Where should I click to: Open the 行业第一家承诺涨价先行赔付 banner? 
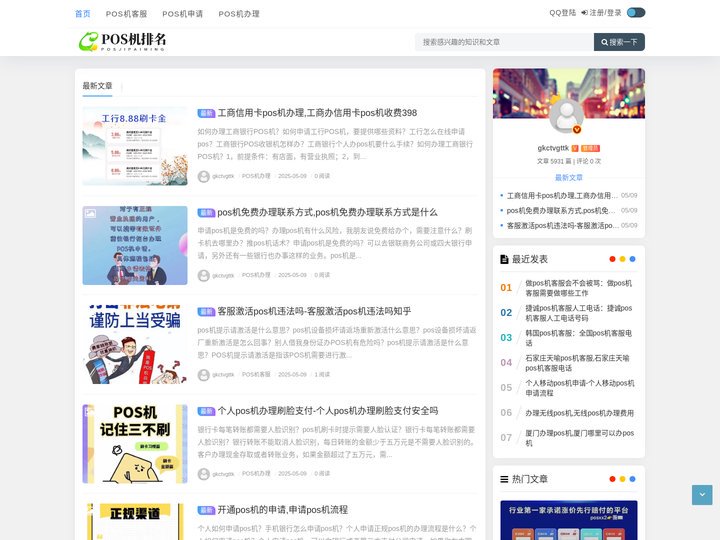568,520
